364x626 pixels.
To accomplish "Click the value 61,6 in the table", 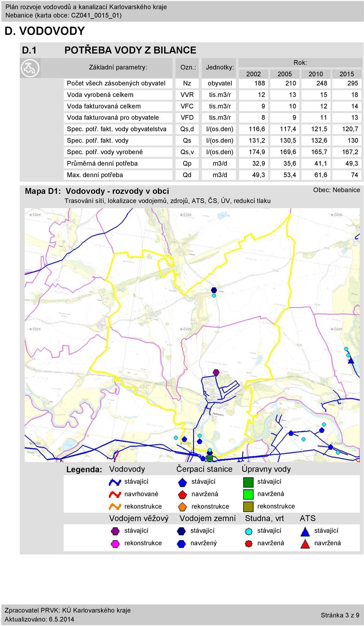I will pyautogui.click(x=321, y=175).
